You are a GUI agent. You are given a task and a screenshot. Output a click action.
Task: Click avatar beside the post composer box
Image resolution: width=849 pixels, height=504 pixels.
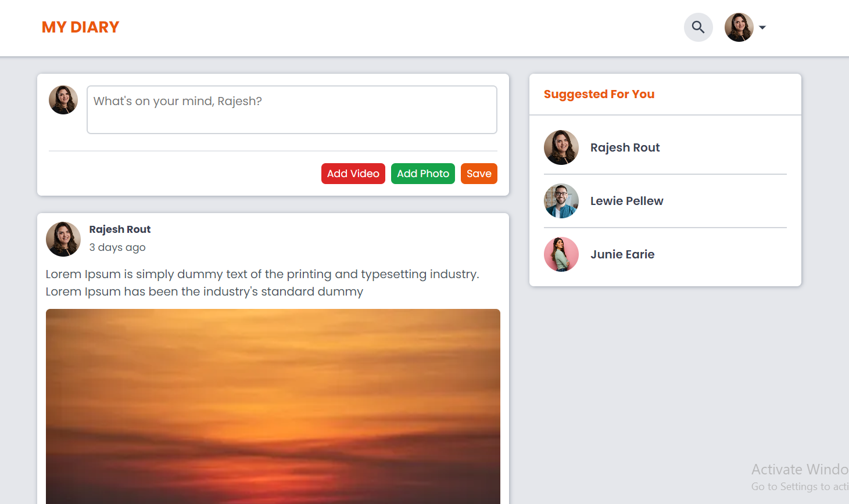[x=63, y=100]
